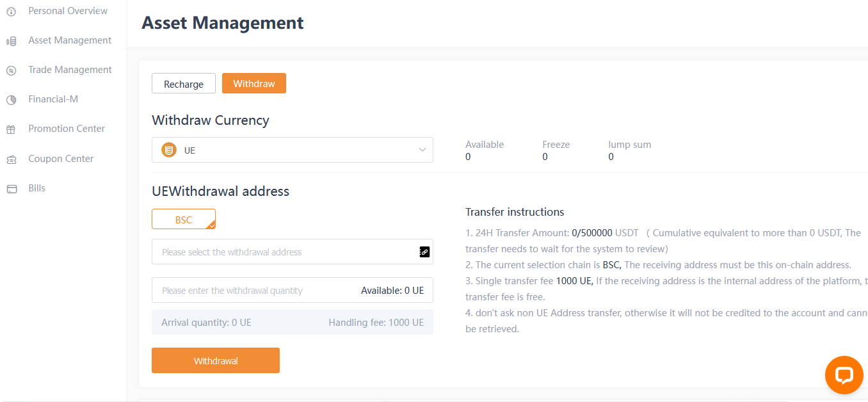
Task: Select the Withdraw tab
Action: [254, 83]
